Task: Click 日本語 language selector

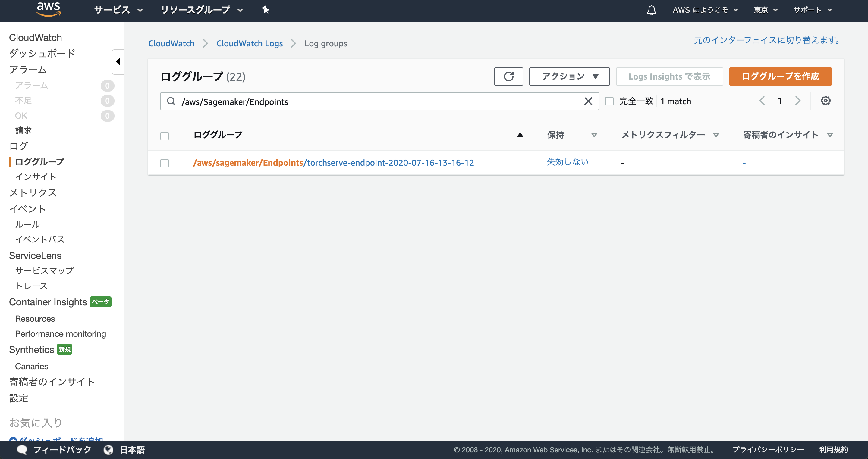Action: pos(132,450)
